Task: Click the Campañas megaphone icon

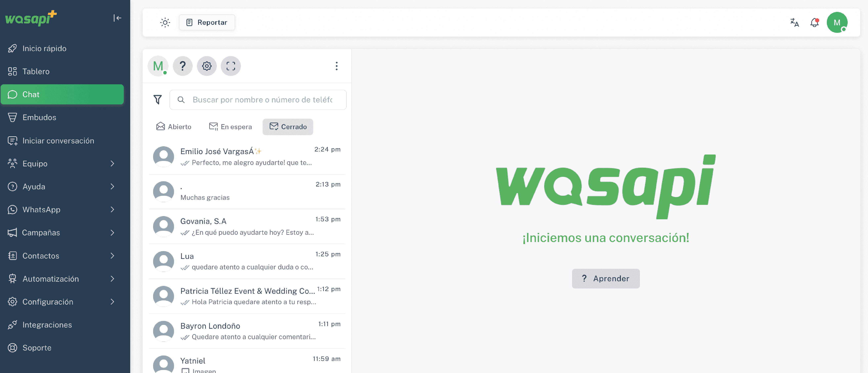Action: point(12,233)
